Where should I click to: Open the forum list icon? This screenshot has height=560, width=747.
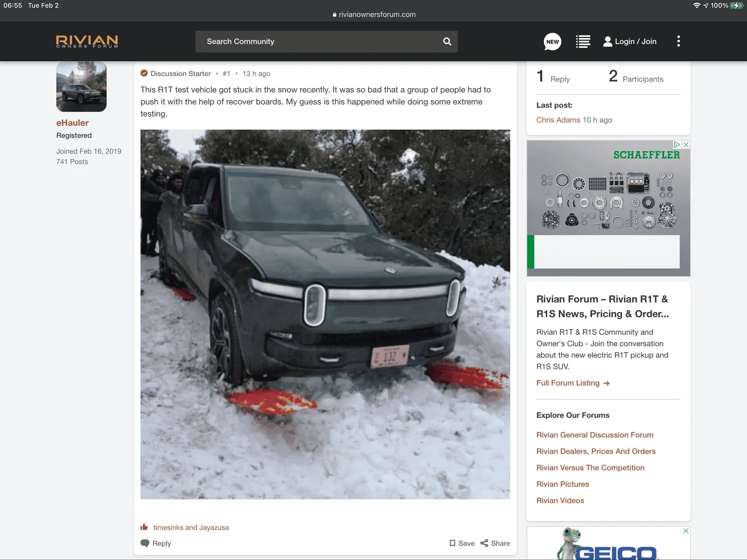point(583,41)
